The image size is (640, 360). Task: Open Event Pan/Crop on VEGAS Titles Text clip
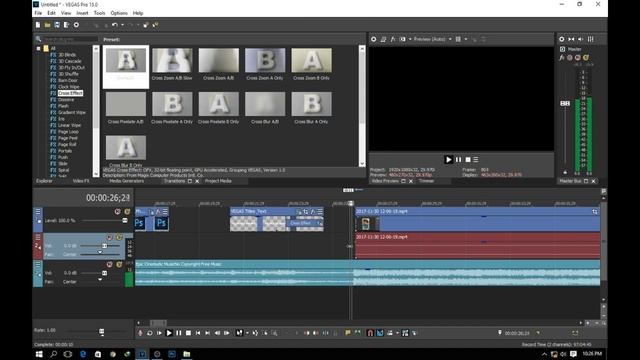tap(305, 211)
